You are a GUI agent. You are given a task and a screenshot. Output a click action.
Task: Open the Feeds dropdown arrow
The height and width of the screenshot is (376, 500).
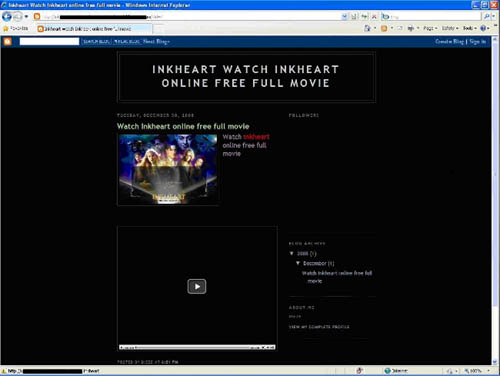pyautogui.click(x=392, y=28)
